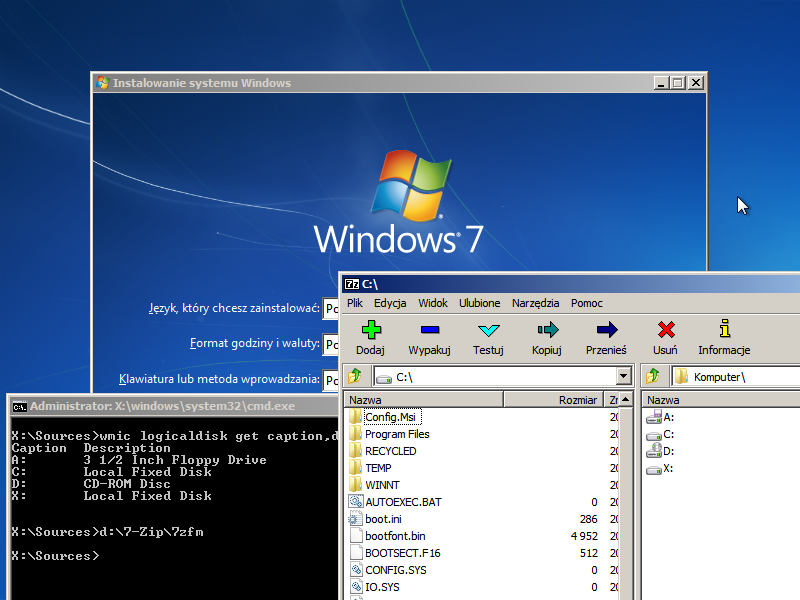Screen dimensions: 800x600
Task: Click the Przenieś (move) blue arrow icon
Action: [x=607, y=330]
